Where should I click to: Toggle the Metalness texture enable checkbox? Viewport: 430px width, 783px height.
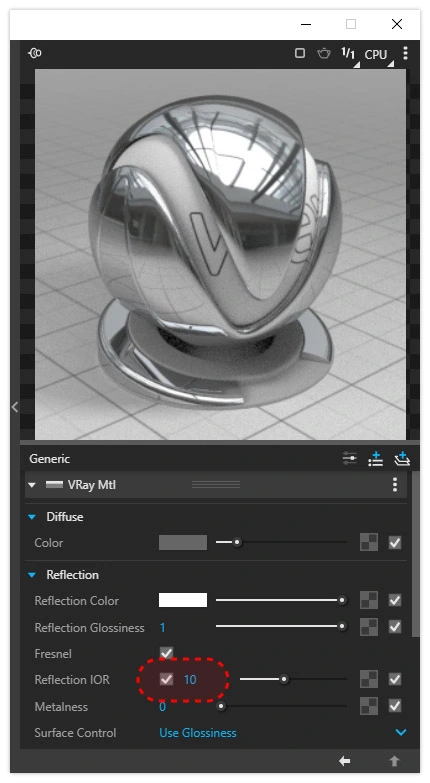pos(395,706)
